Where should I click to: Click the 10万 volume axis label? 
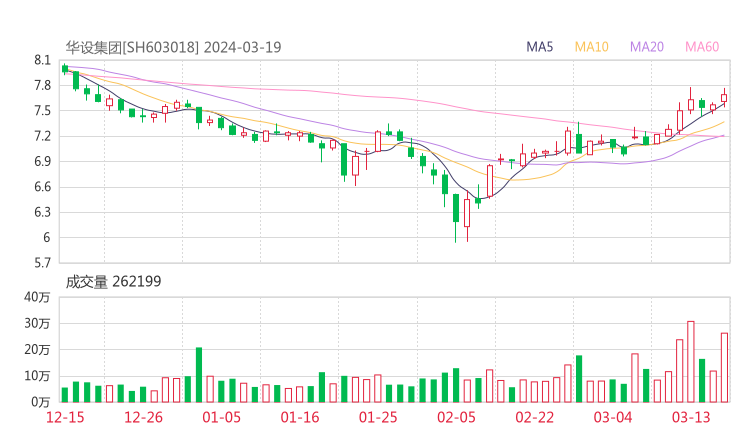(x=37, y=376)
